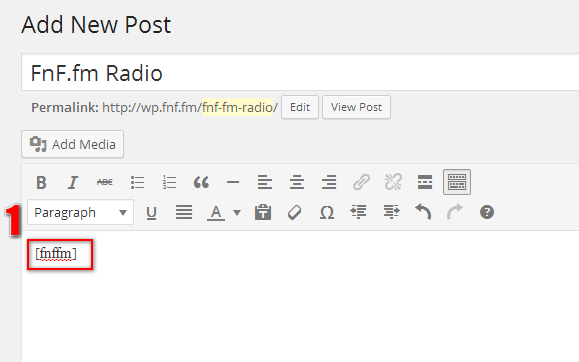Toggle the toolbar kitchen sink
Screen dimensions: 579x362
[457, 182]
